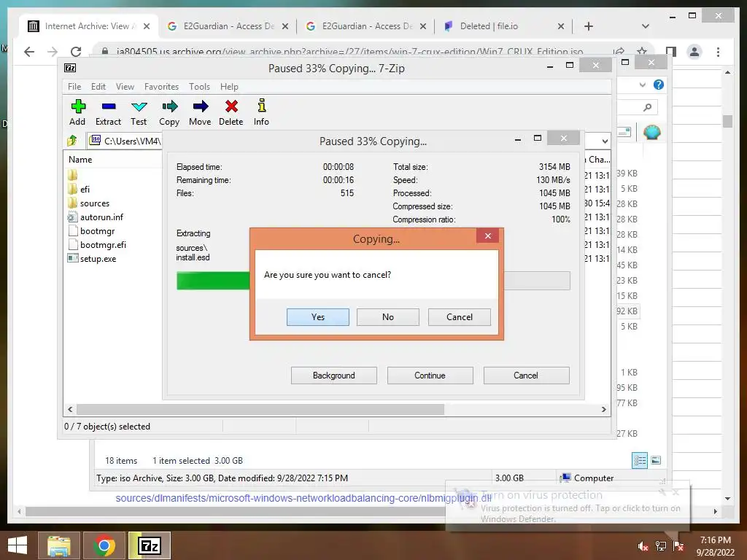Click the red Delete toolbar icon in 7-Zip

click(x=231, y=106)
